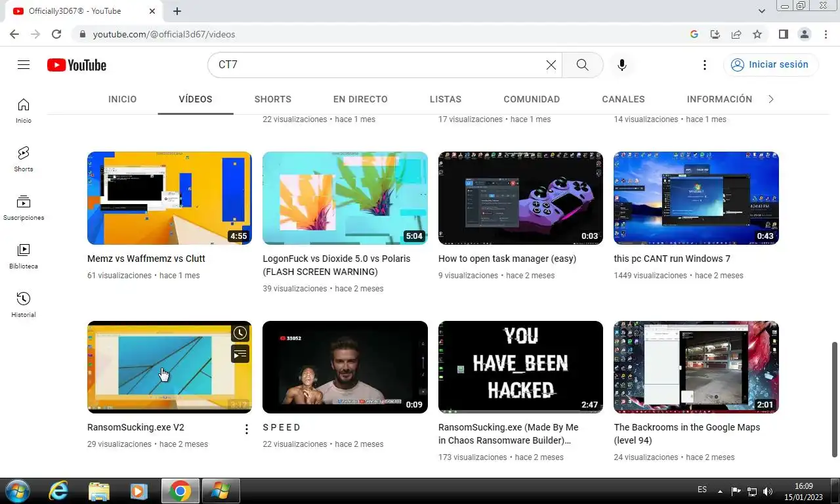Switch to the INICIO channel tab

123,99
